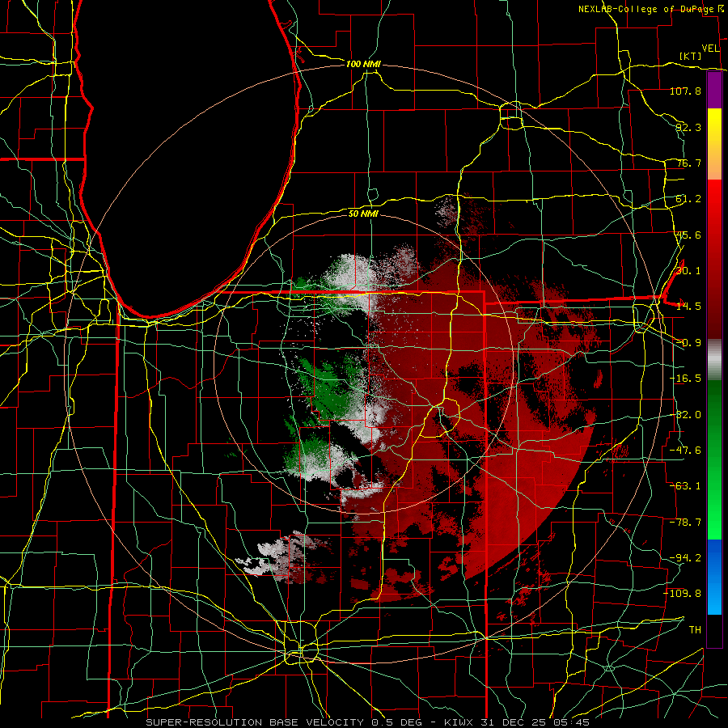This screenshot has height=728, width=728.
Task: Click the [KT] units label
Action: point(691,56)
